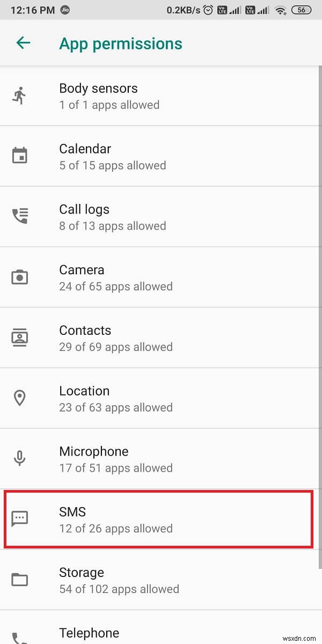Screen dimensions: 322x644
Task: Click the SMS message bubble icon
Action: point(20,519)
